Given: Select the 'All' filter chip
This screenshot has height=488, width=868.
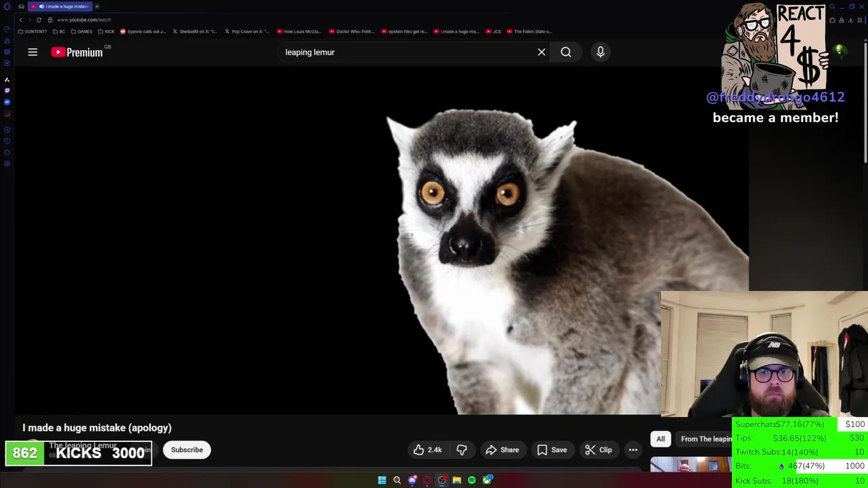Looking at the screenshot, I should pos(660,439).
